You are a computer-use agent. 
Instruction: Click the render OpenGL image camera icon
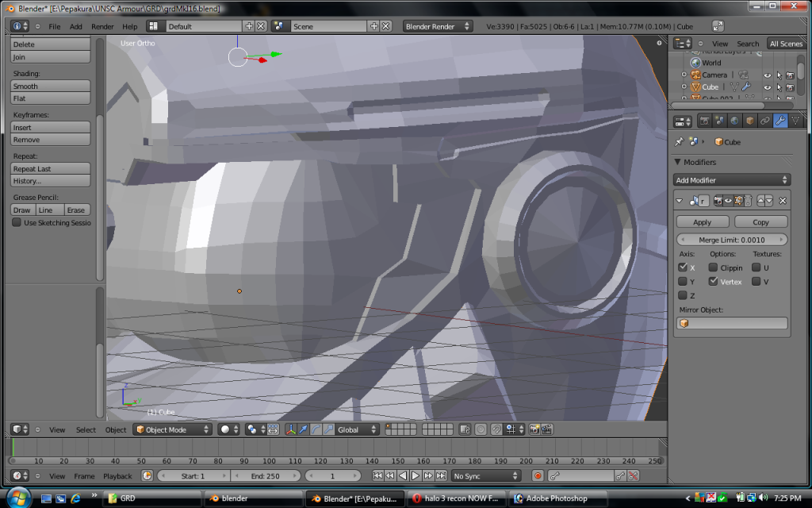[534, 429]
